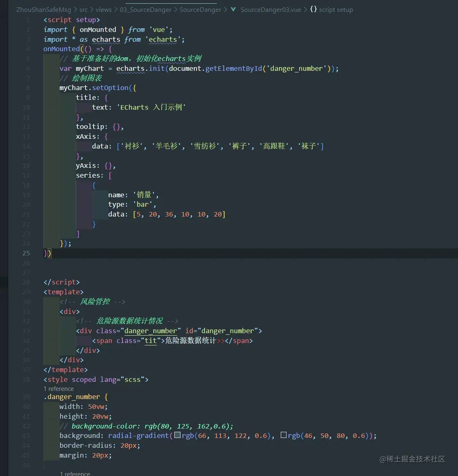Screen dimensions: 458x476
Task: Open the 03_SourceDanger breadcrumb folder
Action: tap(146, 10)
